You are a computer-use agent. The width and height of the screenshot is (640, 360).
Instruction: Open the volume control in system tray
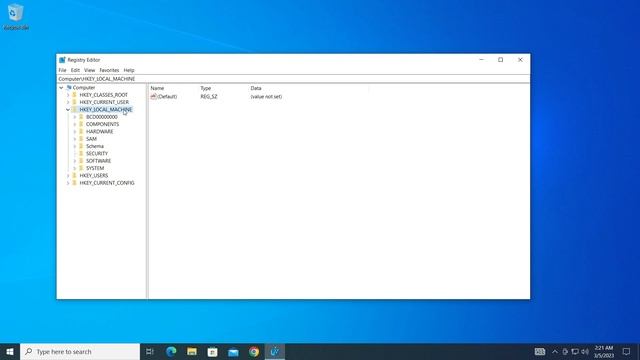585,351
